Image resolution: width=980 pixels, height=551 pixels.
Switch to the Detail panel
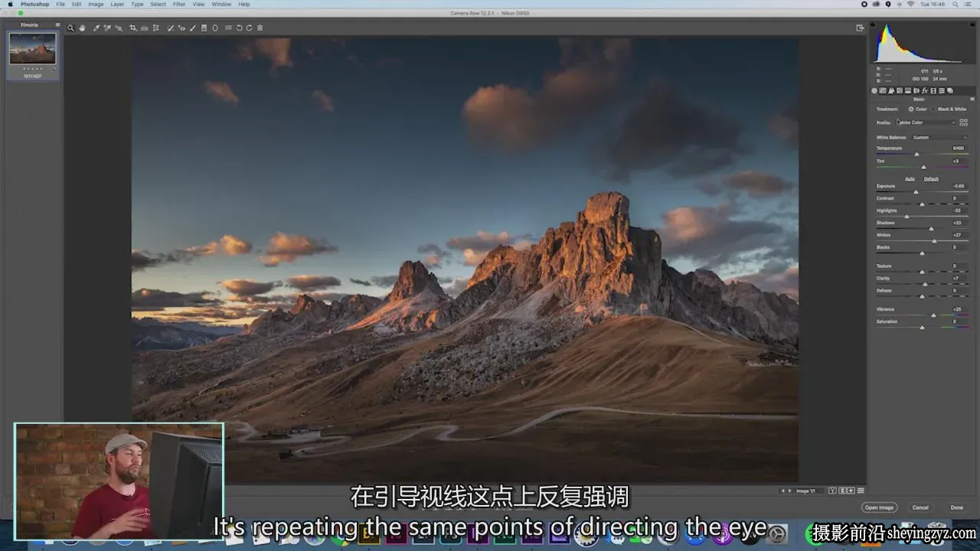pyautogui.click(x=891, y=90)
